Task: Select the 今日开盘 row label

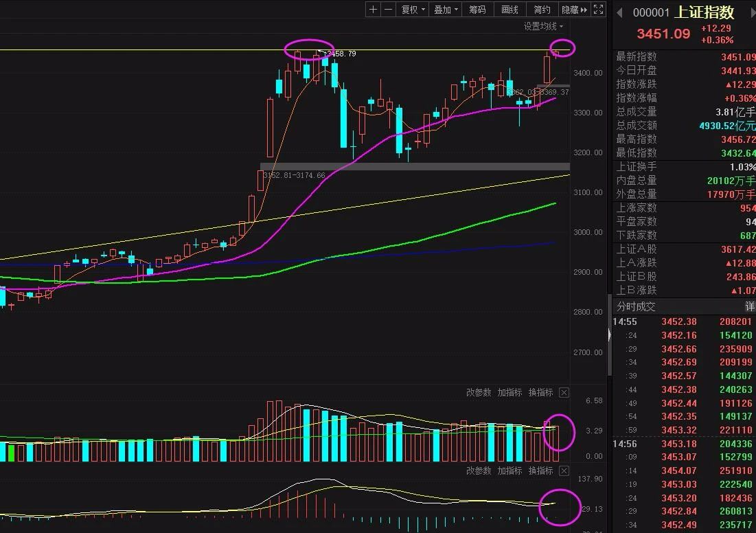Action: coord(637,71)
